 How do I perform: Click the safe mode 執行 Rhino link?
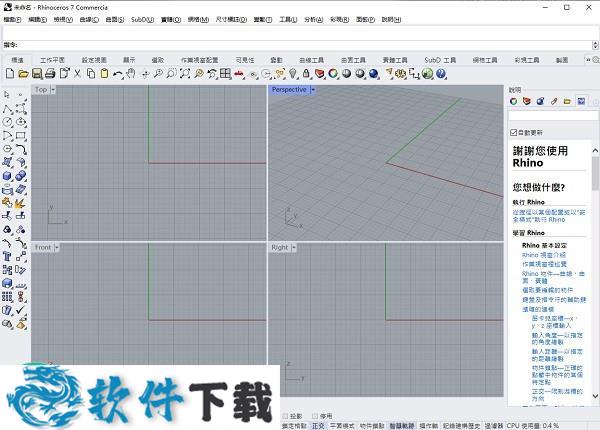(549, 216)
